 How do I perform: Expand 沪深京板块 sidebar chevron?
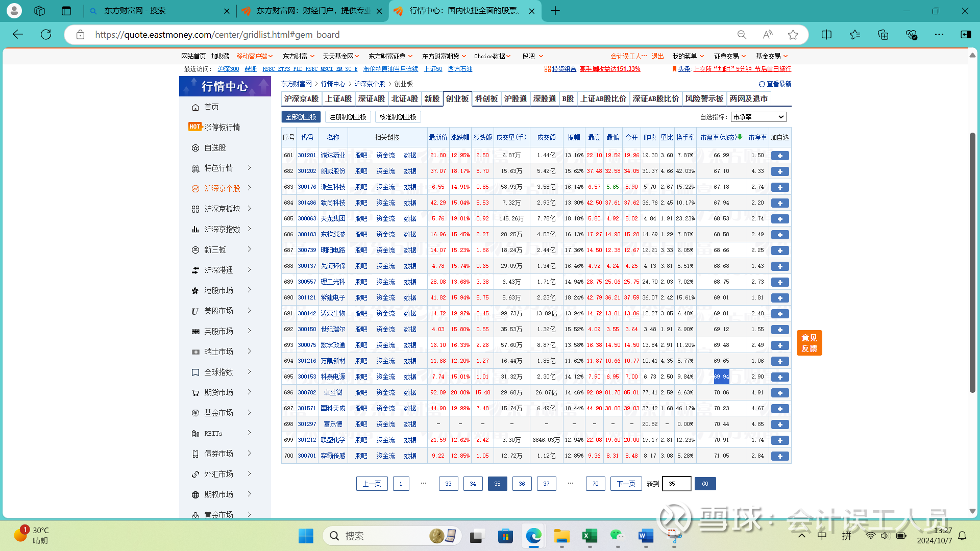click(x=249, y=208)
